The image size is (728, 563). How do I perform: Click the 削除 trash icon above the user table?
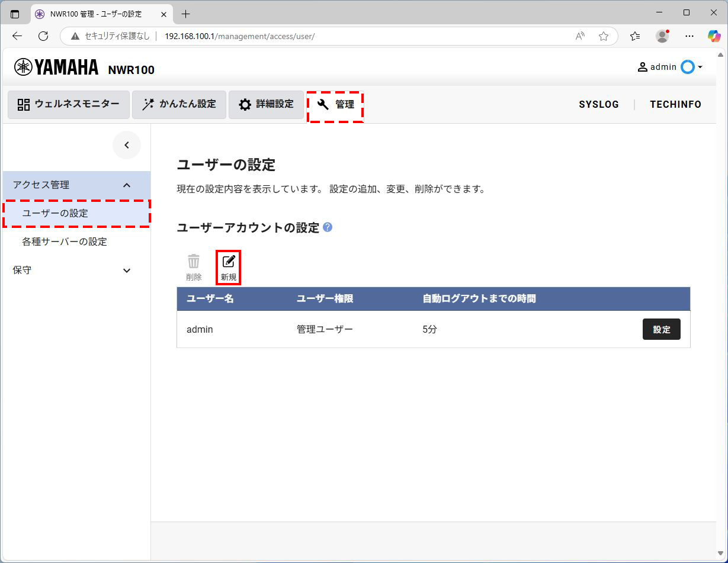click(x=194, y=261)
